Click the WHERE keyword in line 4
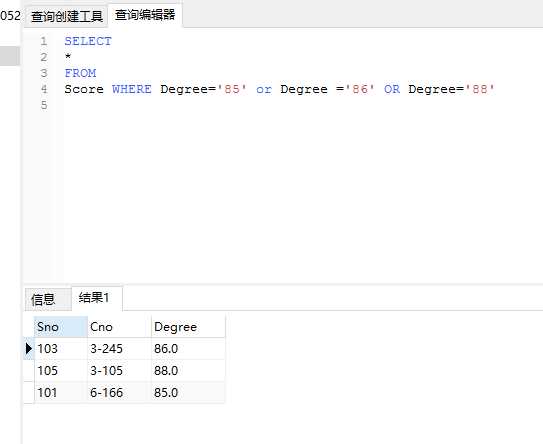 pos(132,89)
